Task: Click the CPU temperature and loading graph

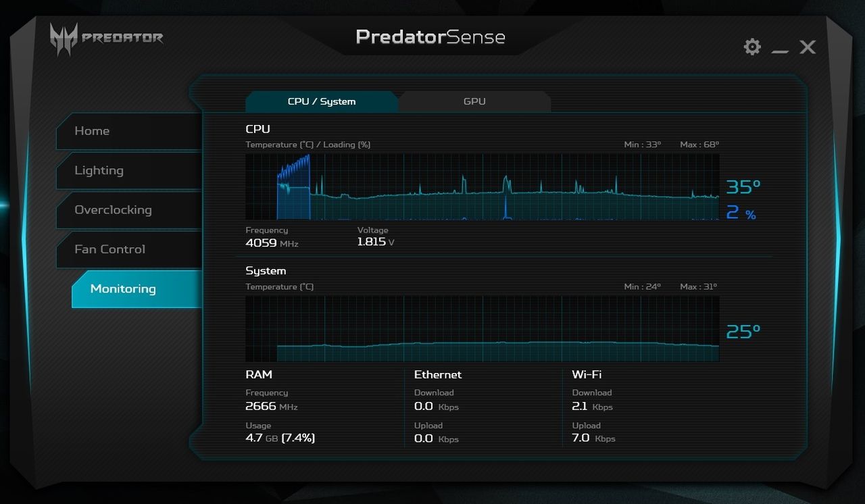Action: [x=482, y=186]
